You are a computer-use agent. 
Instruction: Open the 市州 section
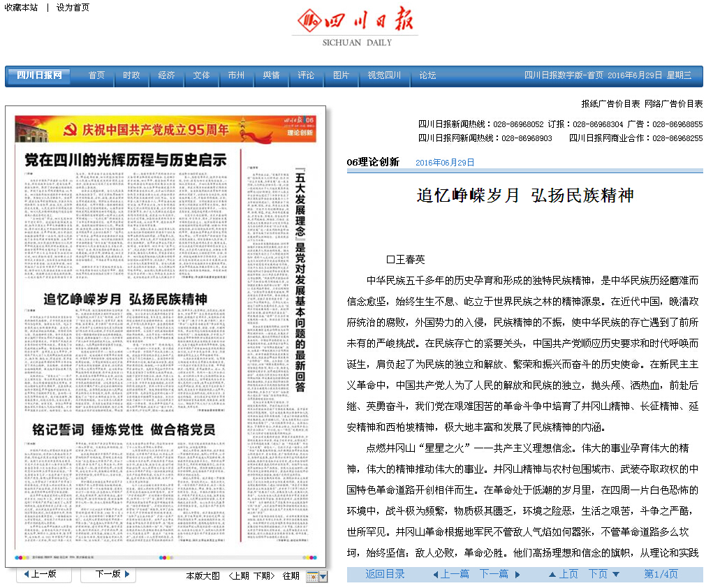pos(236,75)
